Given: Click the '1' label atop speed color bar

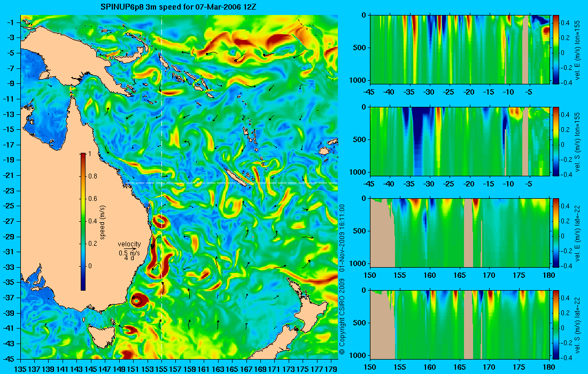Looking at the screenshot, I should pyautogui.click(x=89, y=154).
